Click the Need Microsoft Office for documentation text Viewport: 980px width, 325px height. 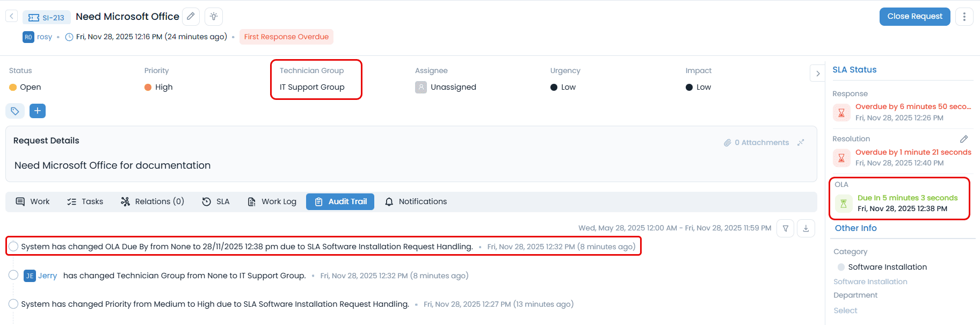pyautogui.click(x=112, y=165)
